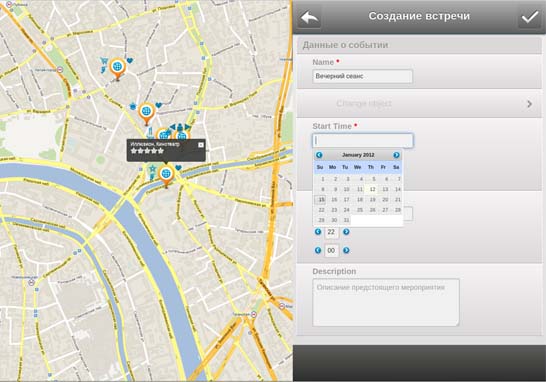The width and height of the screenshot is (546, 382).
Task: Focus the Name input field
Action: 362,76
